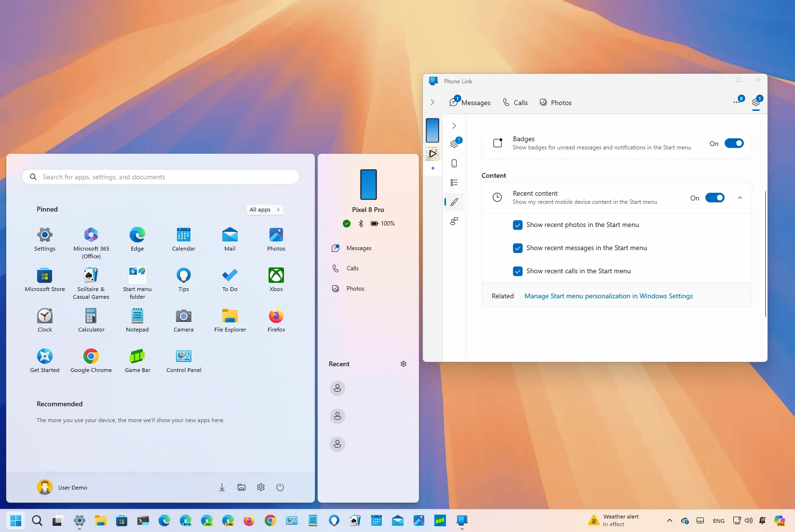Uncheck Show recent calls in the Start menu
Screen dimensions: 795x532
tap(518, 271)
